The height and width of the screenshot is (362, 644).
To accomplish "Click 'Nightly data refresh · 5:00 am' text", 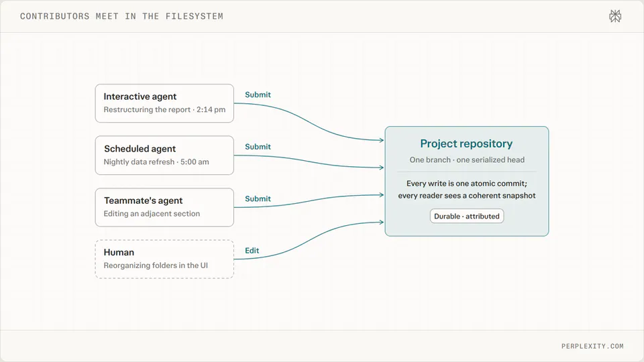I will (156, 162).
